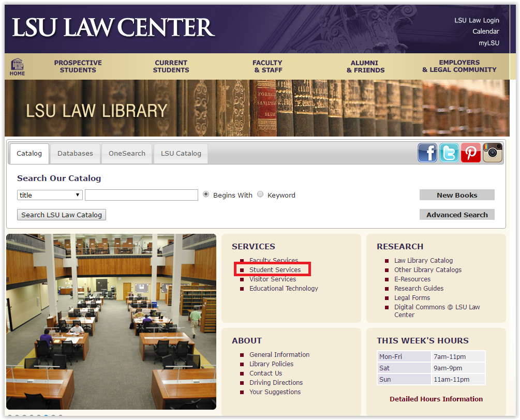Open the myLSU link
This screenshot has width=520, height=420.
click(x=489, y=43)
